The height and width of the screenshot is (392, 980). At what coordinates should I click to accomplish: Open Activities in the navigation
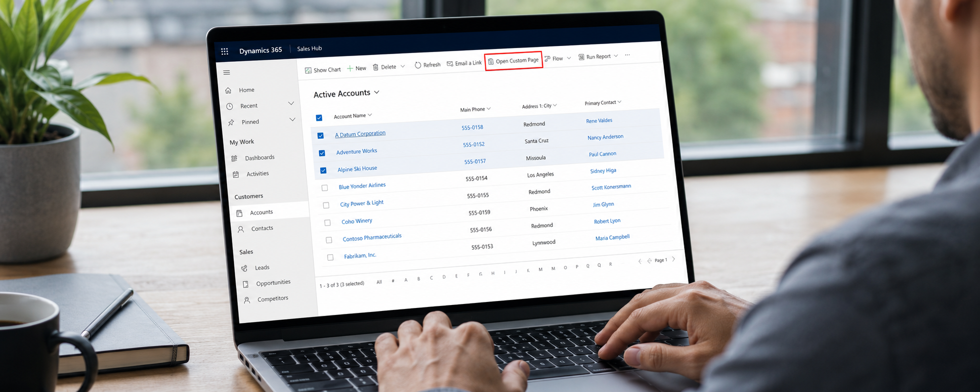[x=257, y=174]
